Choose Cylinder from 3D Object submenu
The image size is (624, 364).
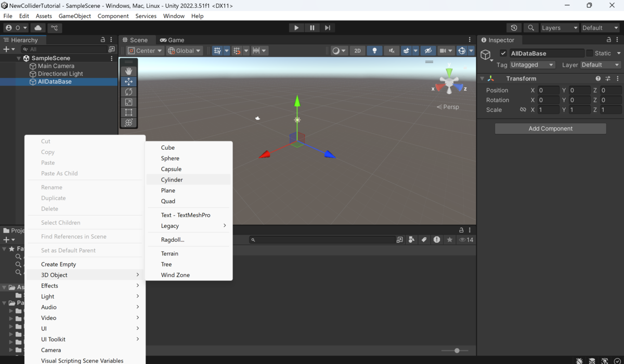coord(188,180)
